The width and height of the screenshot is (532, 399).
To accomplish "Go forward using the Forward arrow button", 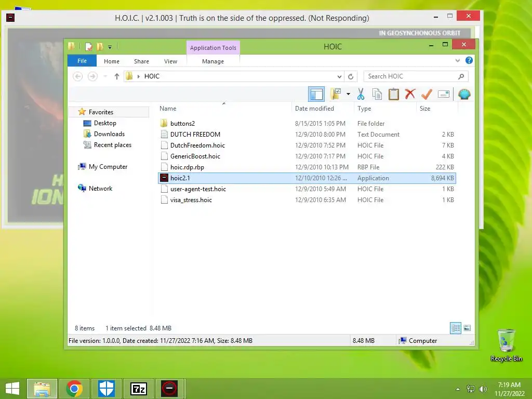I will (92, 76).
